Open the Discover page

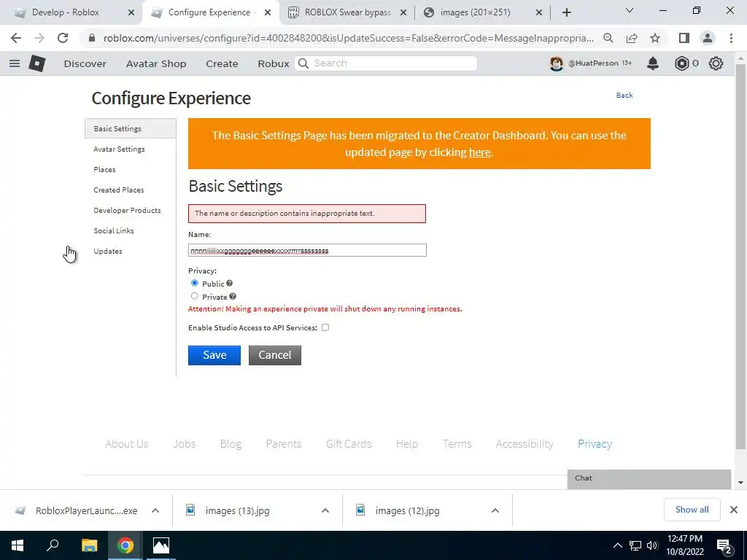tap(85, 63)
